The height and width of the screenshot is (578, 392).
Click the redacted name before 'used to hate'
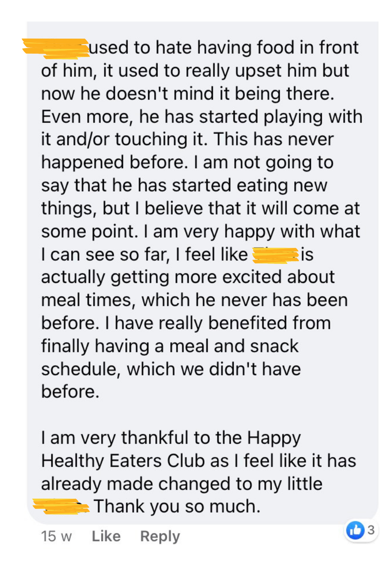coord(55,48)
